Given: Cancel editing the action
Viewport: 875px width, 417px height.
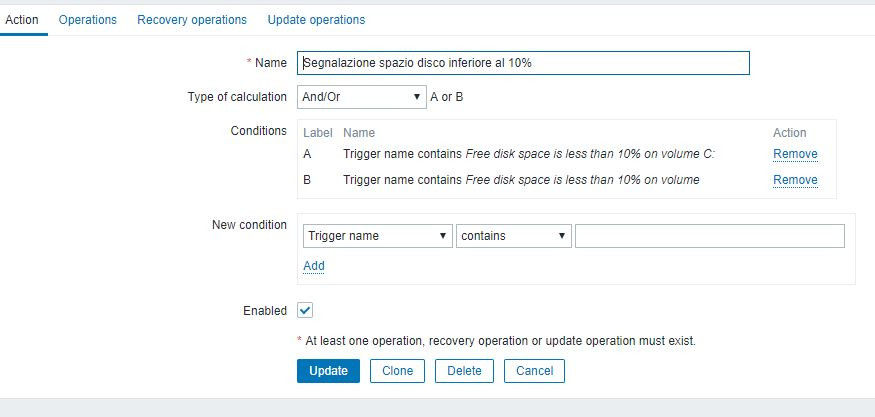Looking at the screenshot, I should pos(534,371).
